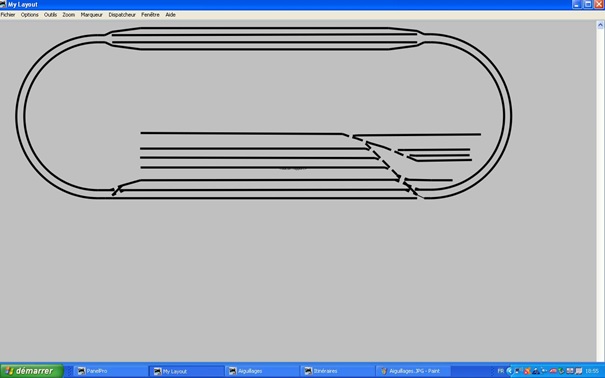
Task: Click the green tray icon
Action: tap(561, 371)
